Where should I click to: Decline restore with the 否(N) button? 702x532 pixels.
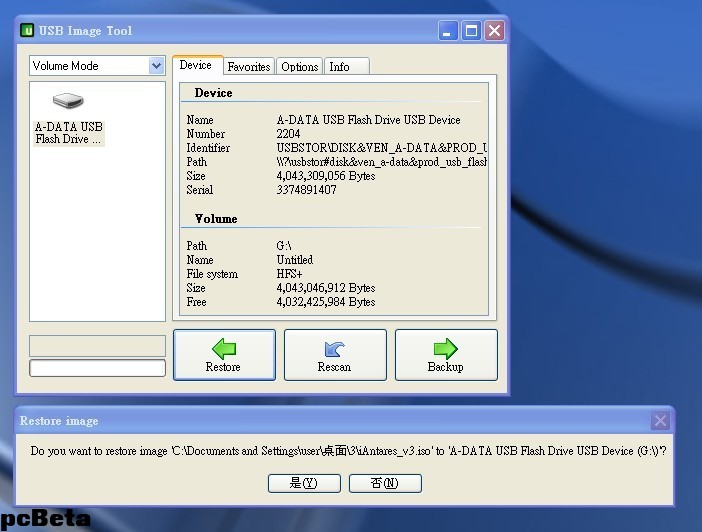pos(385,483)
